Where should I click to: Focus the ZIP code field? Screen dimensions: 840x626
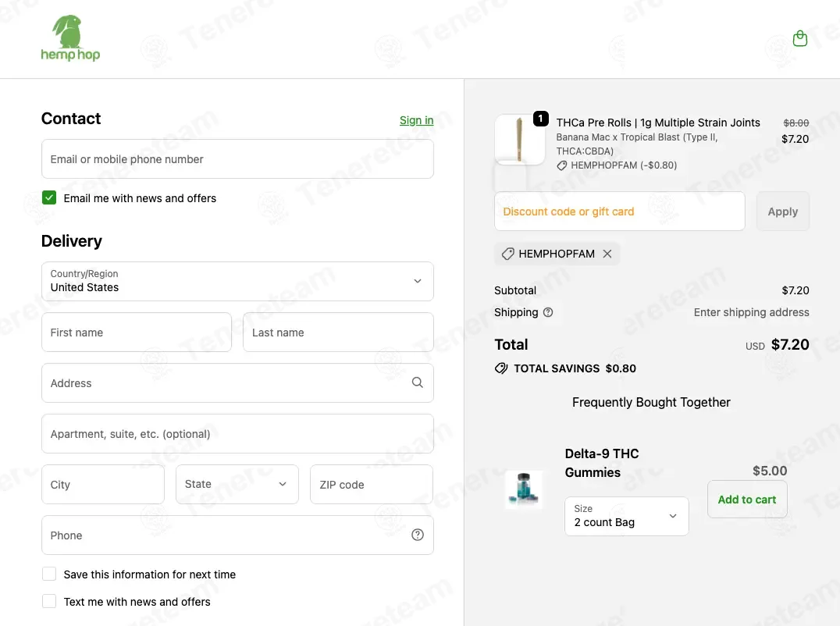click(x=372, y=484)
